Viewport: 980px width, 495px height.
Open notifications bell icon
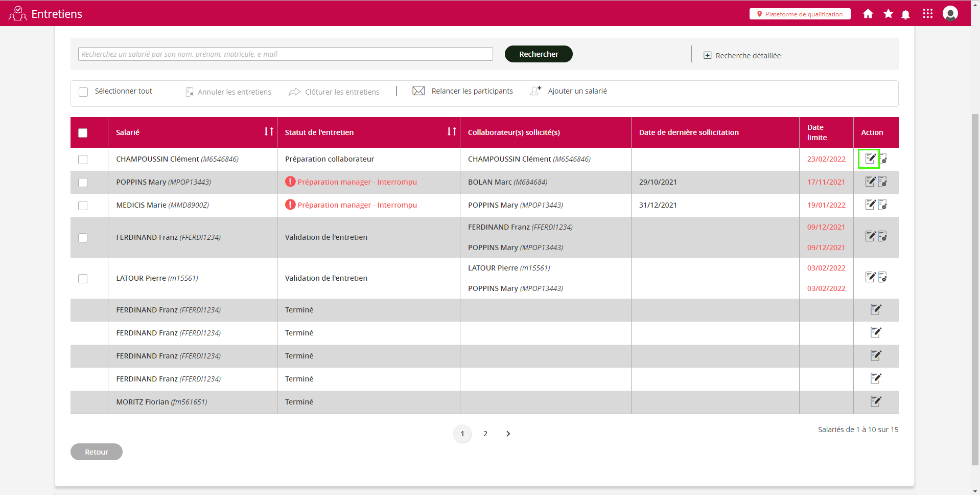pos(905,14)
